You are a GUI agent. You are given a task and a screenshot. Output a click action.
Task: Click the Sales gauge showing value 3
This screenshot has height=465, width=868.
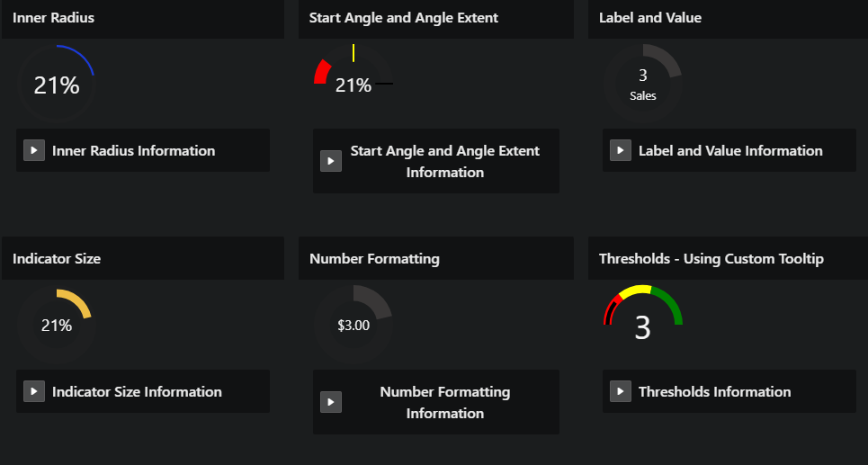coord(643,83)
